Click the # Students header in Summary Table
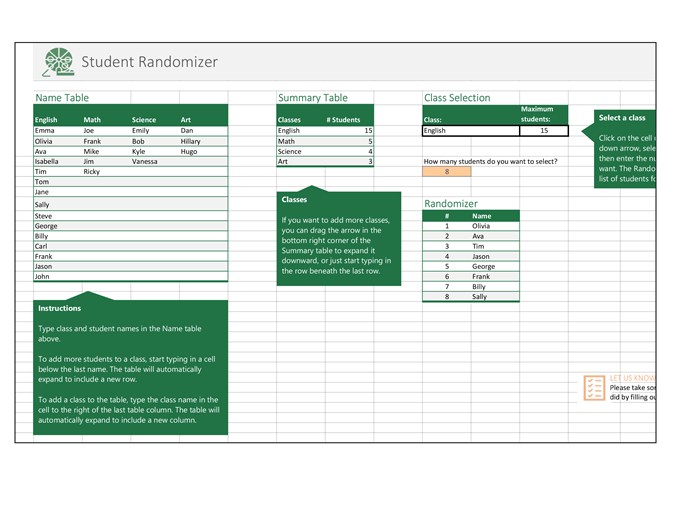Screen dimensions: 675x520 pos(343,120)
